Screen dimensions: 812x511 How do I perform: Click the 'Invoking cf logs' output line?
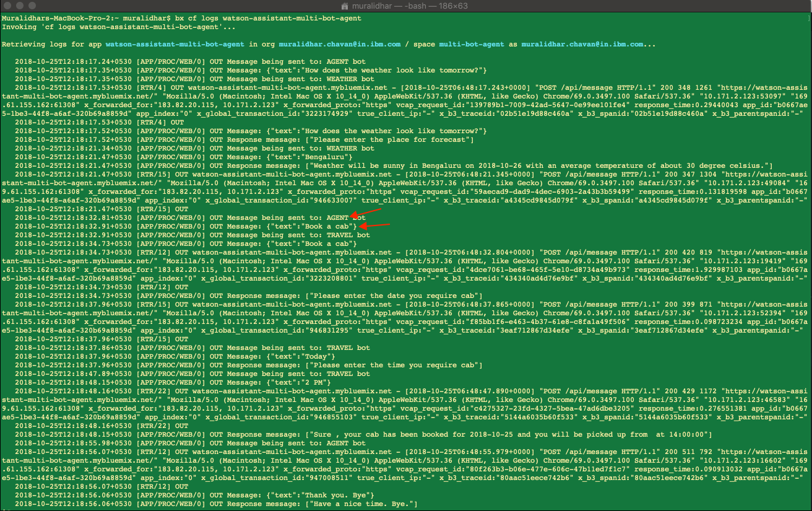pyautogui.click(x=119, y=27)
